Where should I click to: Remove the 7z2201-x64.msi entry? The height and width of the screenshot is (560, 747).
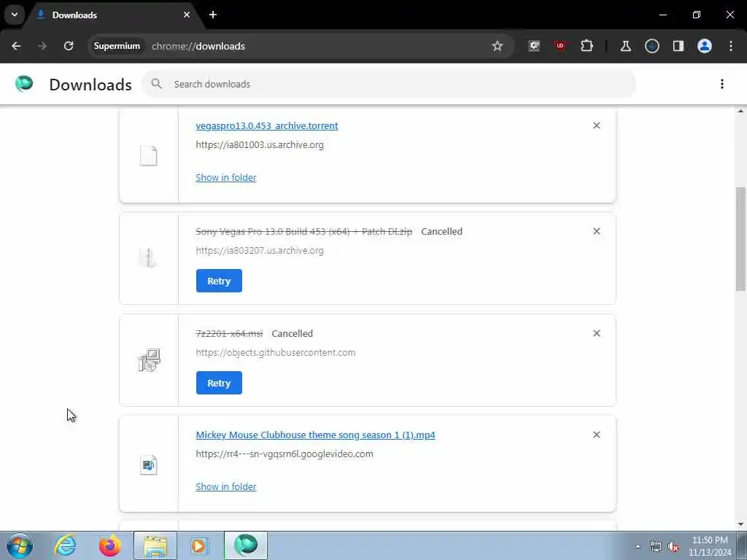597,333
